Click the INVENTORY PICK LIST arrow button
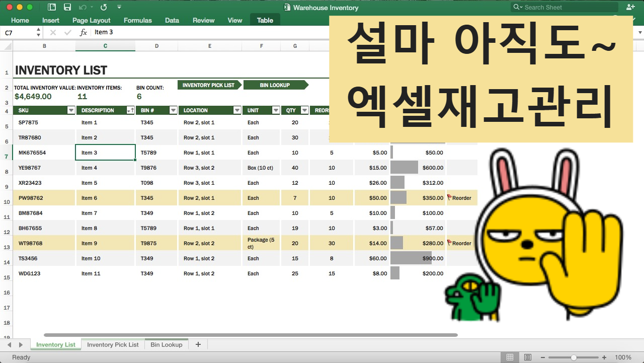Viewport: 644px width, 363px height. coord(209,85)
